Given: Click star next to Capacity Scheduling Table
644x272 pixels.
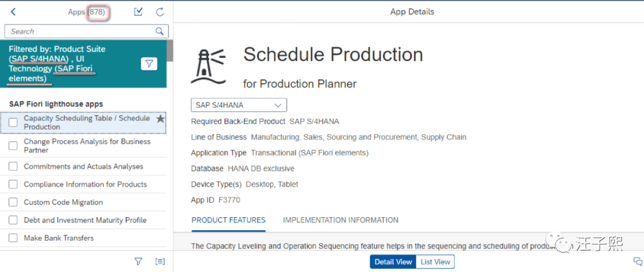Looking at the screenshot, I should [x=160, y=119].
